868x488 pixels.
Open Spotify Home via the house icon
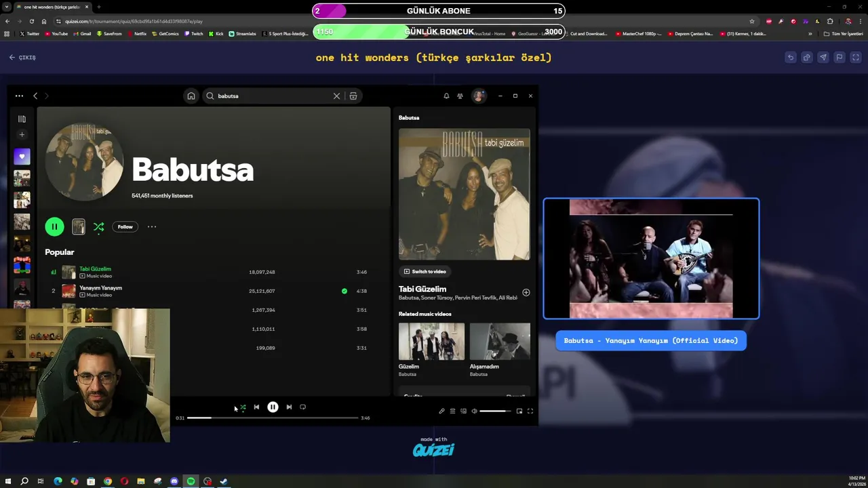click(191, 96)
